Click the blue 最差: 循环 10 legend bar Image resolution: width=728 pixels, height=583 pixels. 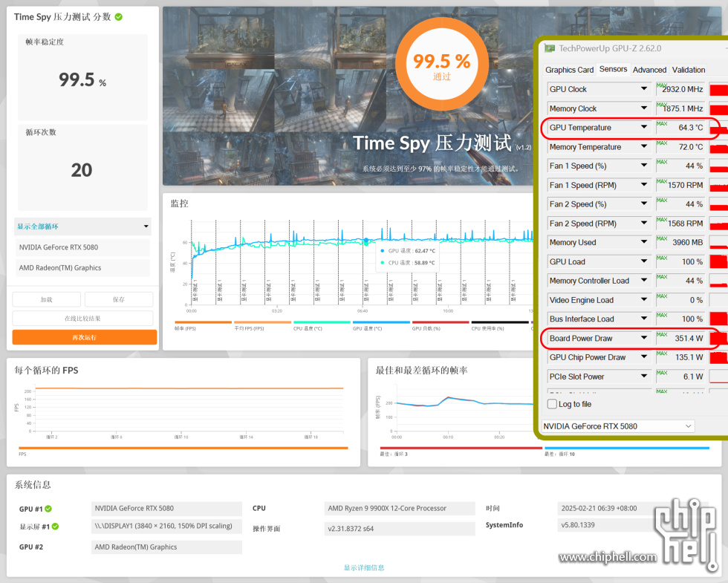click(626, 448)
